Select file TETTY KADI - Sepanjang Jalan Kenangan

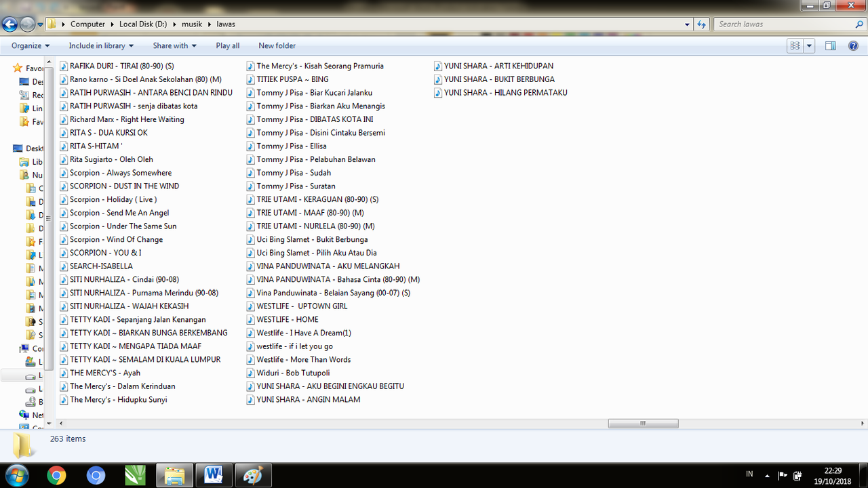[x=138, y=319]
